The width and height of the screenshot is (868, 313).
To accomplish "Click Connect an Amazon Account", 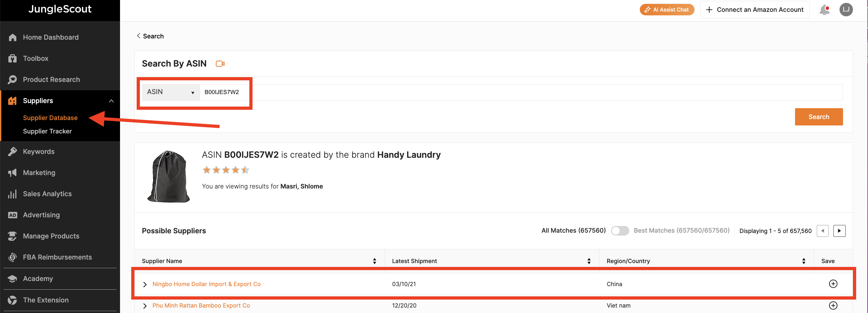I will coord(754,10).
